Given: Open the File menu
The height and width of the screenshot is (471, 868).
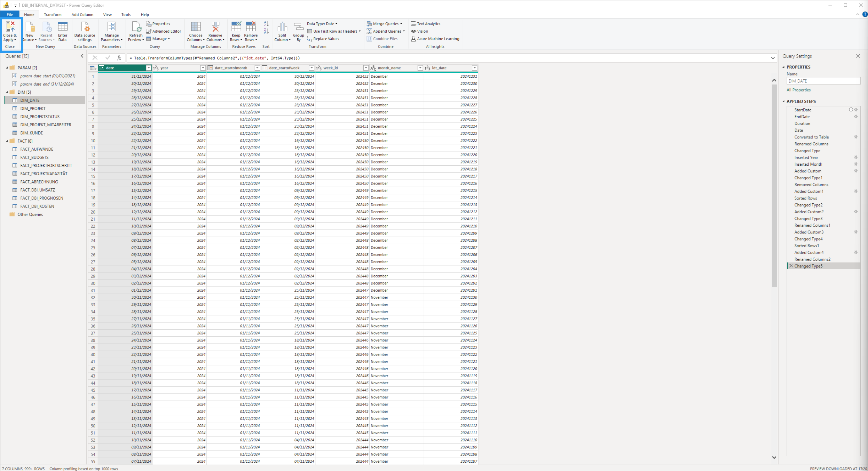Looking at the screenshot, I should pos(10,14).
